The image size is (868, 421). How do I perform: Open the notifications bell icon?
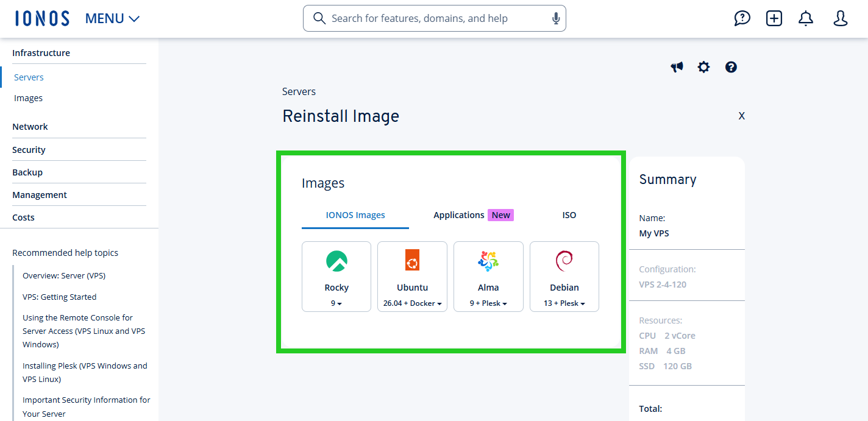[806, 18]
